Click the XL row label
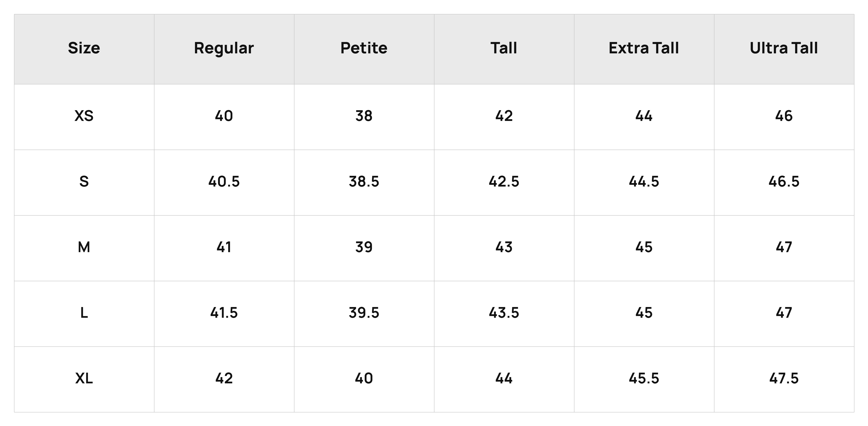 click(84, 379)
